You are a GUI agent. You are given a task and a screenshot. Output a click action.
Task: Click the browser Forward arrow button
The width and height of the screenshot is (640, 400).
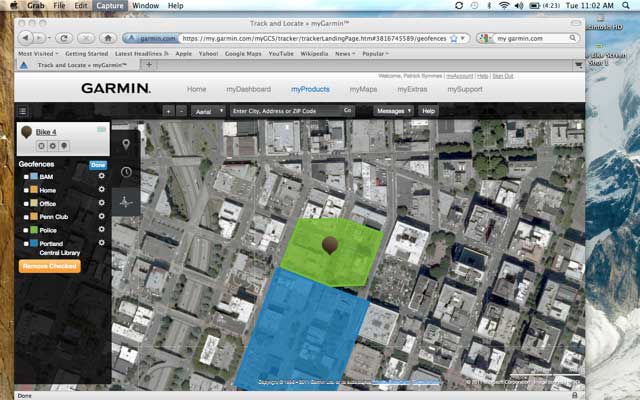tap(38, 38)
